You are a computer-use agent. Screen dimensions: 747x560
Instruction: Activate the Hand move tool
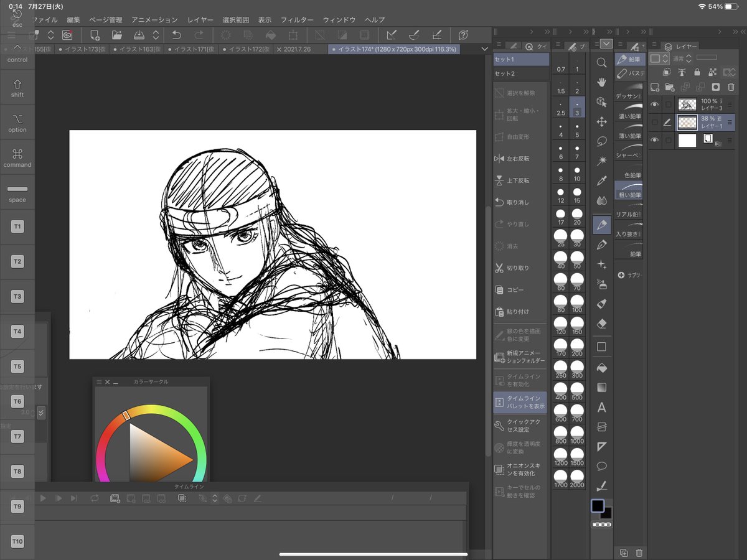point(601,82)
